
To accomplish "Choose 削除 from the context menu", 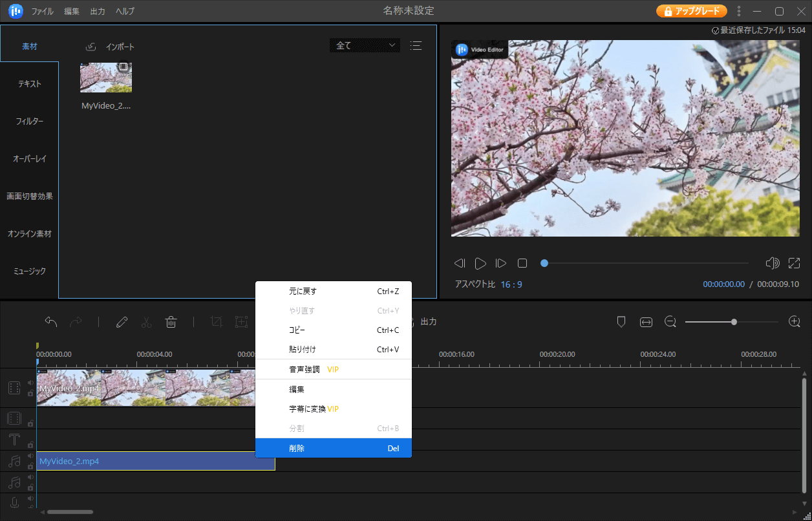I will [334, 448].
